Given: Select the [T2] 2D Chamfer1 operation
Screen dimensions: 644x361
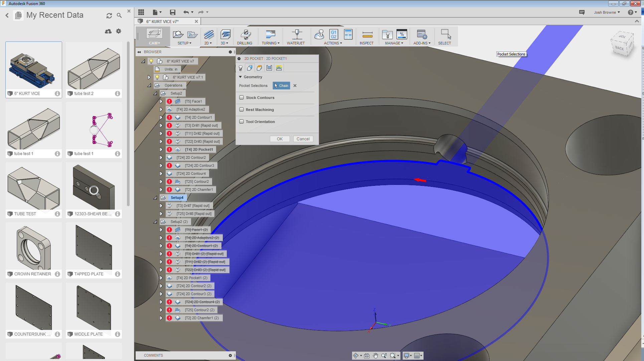Looking at the screenshot, I should pyautogui.click(x=199, y=190).
